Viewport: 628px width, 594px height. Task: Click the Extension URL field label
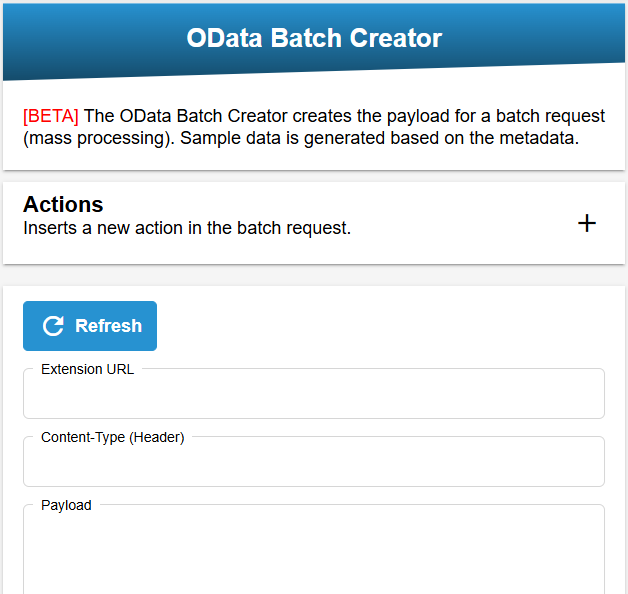pyautogui.click(x=87, y=369)
